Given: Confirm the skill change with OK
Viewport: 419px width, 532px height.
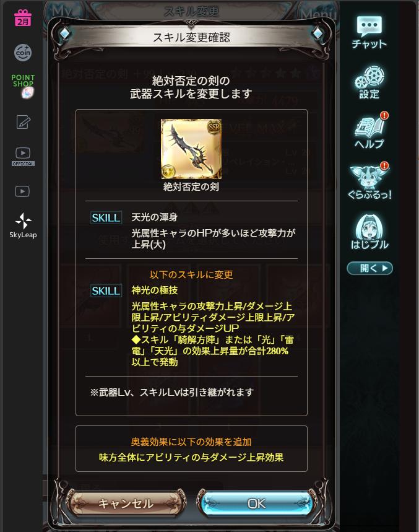Looking at the screenshot, I should [256, 504].
